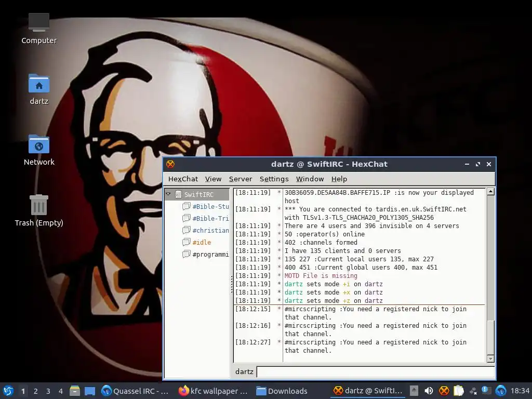This screenshot has height=399, width=532.
Task: Close the HexChat window
Action: pyautogui.click(x=488, y=164)
